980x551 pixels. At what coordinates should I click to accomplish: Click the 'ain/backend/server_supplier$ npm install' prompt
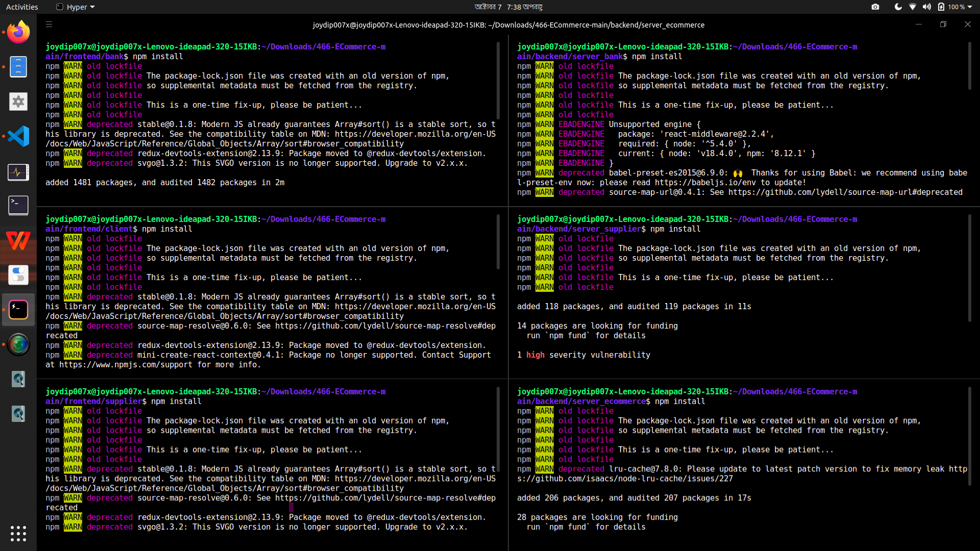pos(609,229)
